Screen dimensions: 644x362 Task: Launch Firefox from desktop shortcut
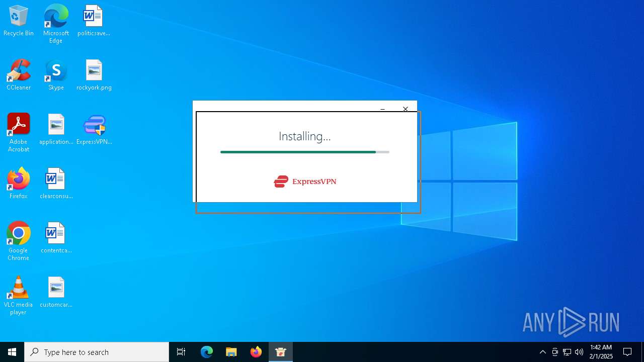(x=19, y=184)
